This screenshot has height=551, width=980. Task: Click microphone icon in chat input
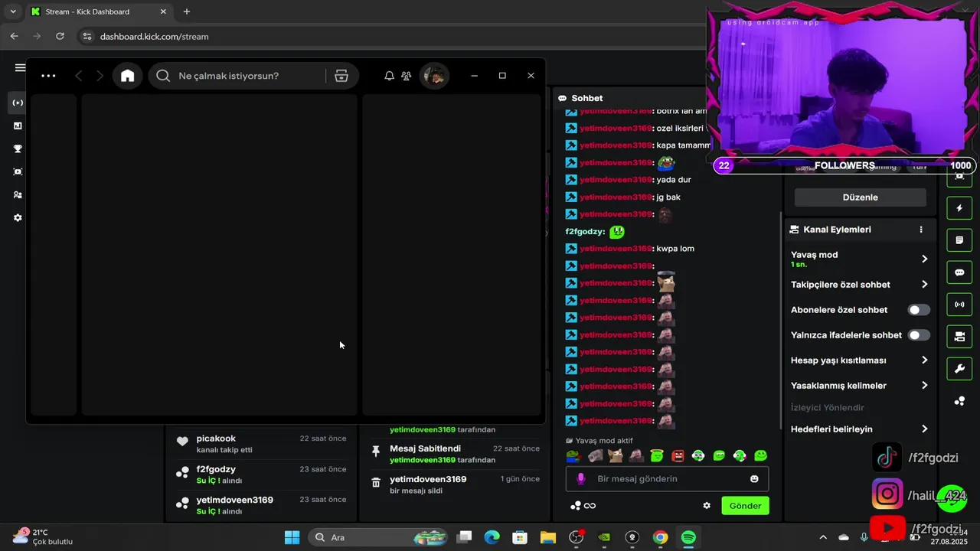(x=581, y=479)
